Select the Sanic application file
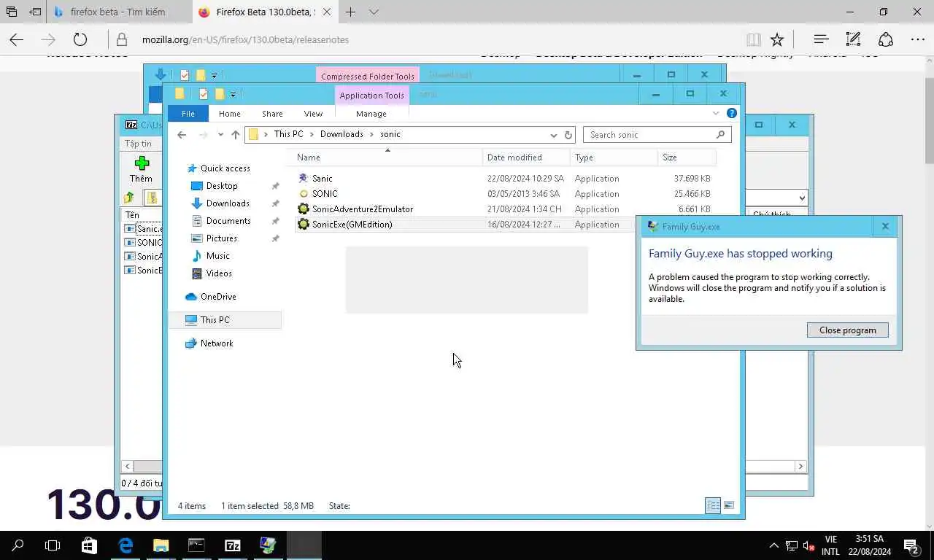This screenshot has width=934, height=560. [x=322, y=179]
